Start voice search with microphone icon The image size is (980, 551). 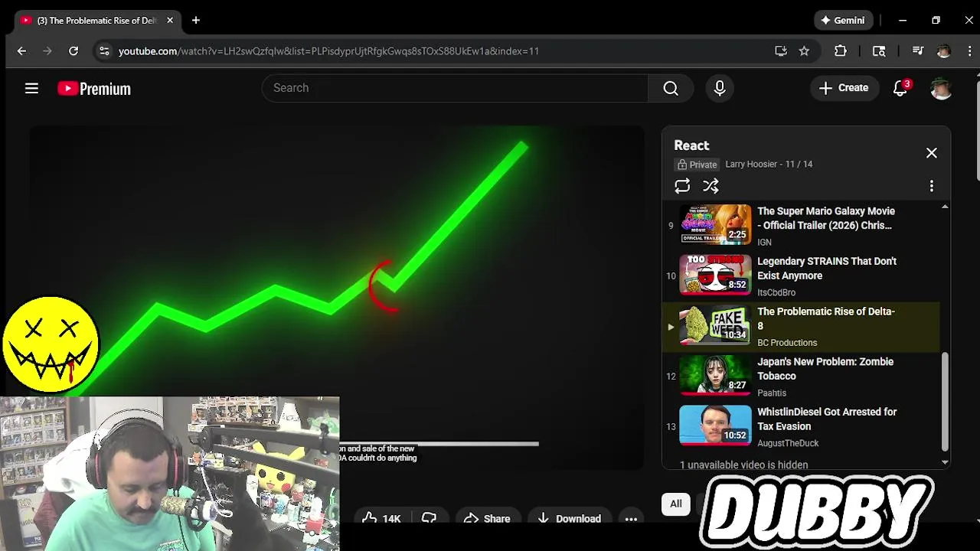pyautogui.click(x=720, y=88)
